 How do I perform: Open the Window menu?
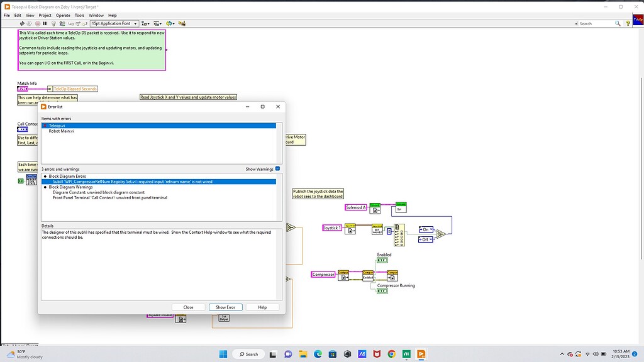(x=96, y=15)
